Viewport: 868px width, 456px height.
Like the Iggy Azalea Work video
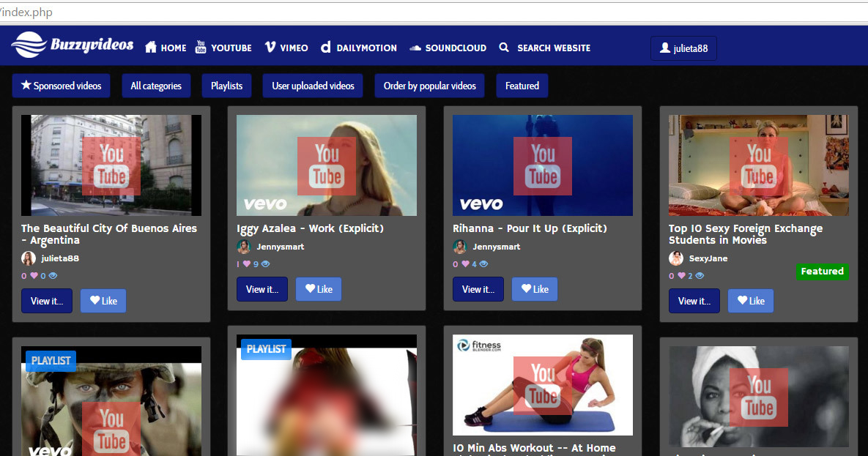coord(319,289)
